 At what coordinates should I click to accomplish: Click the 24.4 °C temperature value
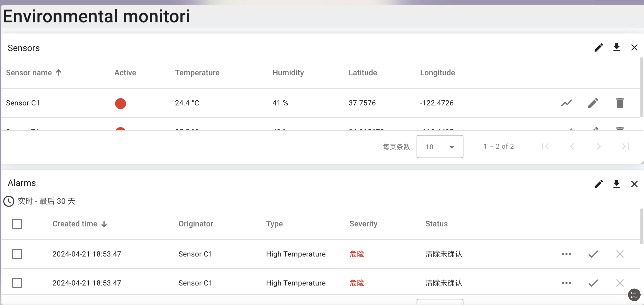click(187, 103)
